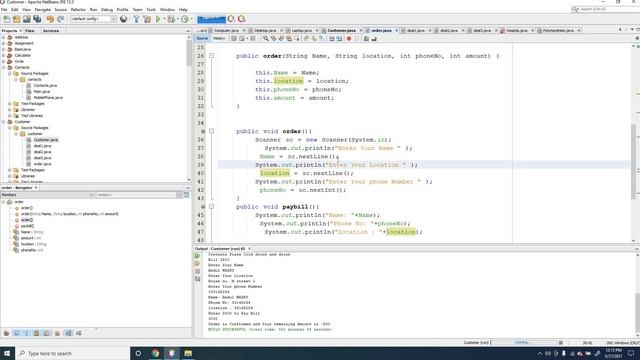Click the stop icon in Output sidebar
This screenshot has width=640, height=360.
198,271
